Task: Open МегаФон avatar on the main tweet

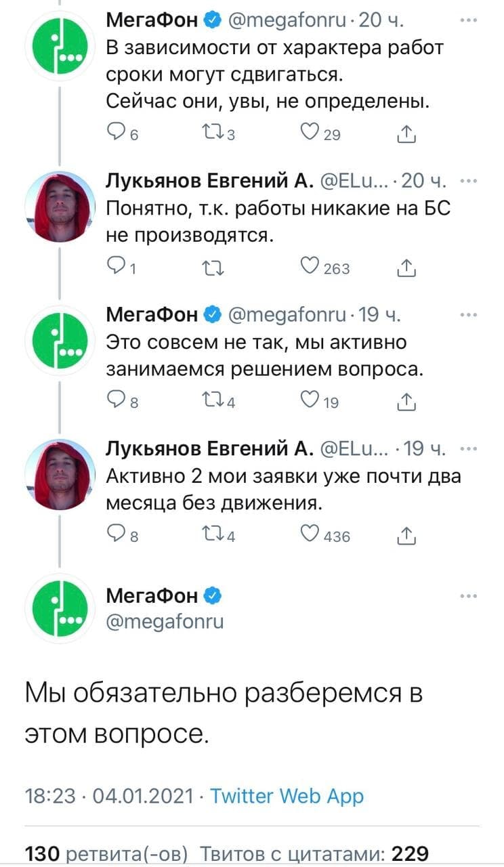Action: coord(61,607)
